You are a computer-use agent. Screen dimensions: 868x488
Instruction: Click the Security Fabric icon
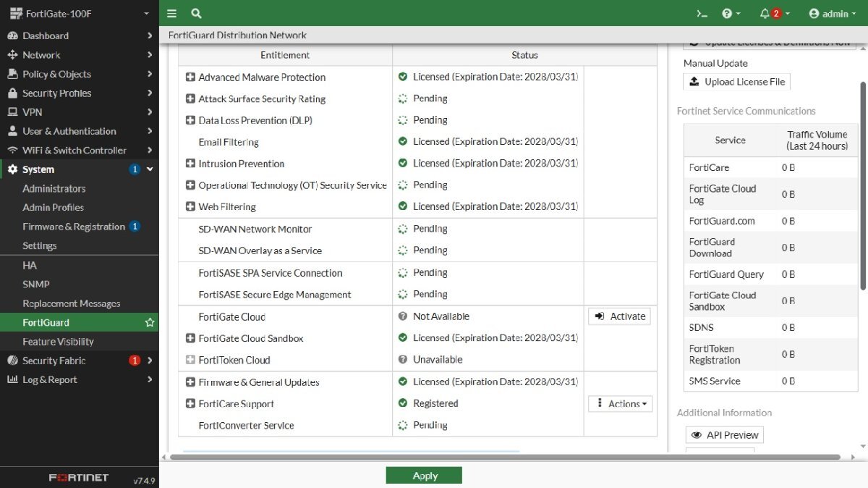tap(12, 361)
